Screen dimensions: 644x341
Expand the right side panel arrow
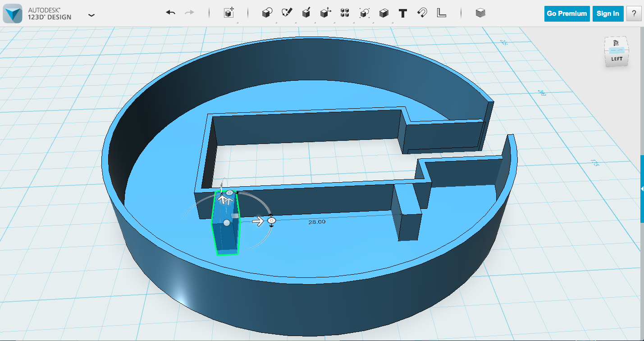click(642, 189)
